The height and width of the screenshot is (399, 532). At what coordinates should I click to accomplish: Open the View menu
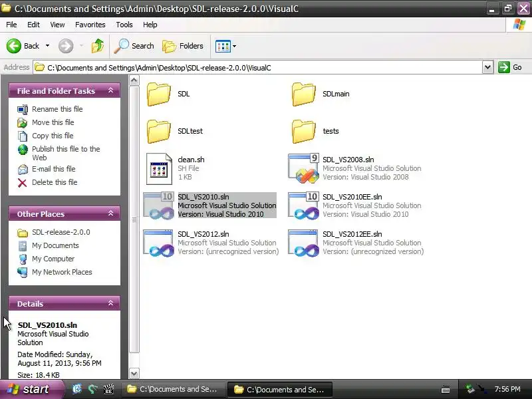pos(57,25)
